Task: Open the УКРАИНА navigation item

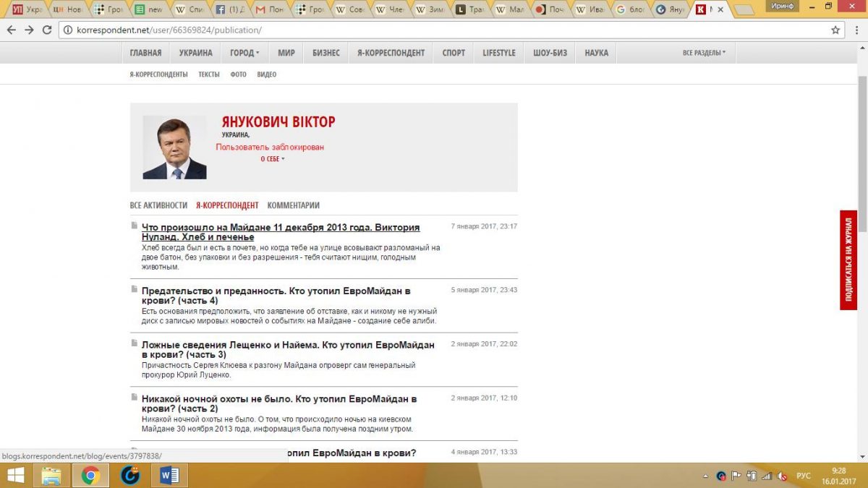Action: 195,53
